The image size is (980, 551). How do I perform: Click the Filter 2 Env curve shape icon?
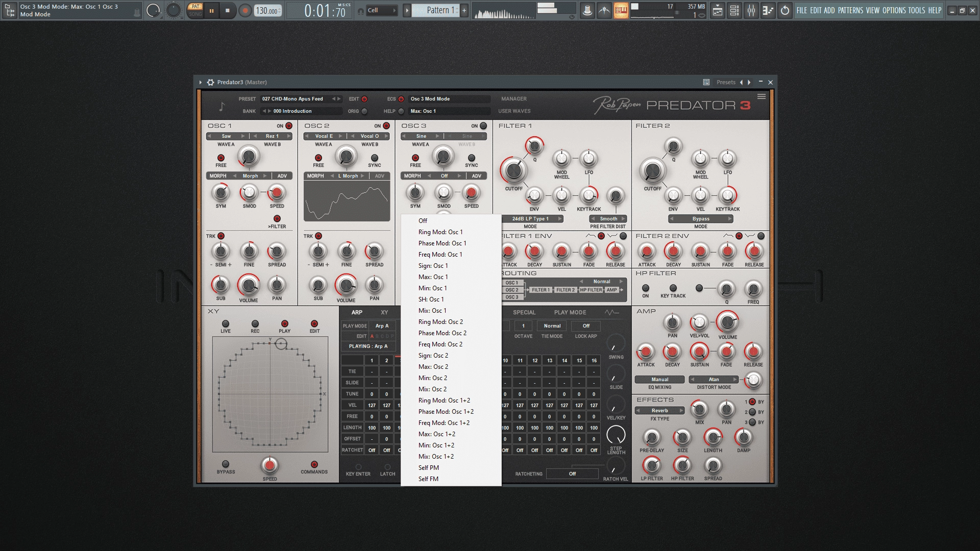pos(728,236)
